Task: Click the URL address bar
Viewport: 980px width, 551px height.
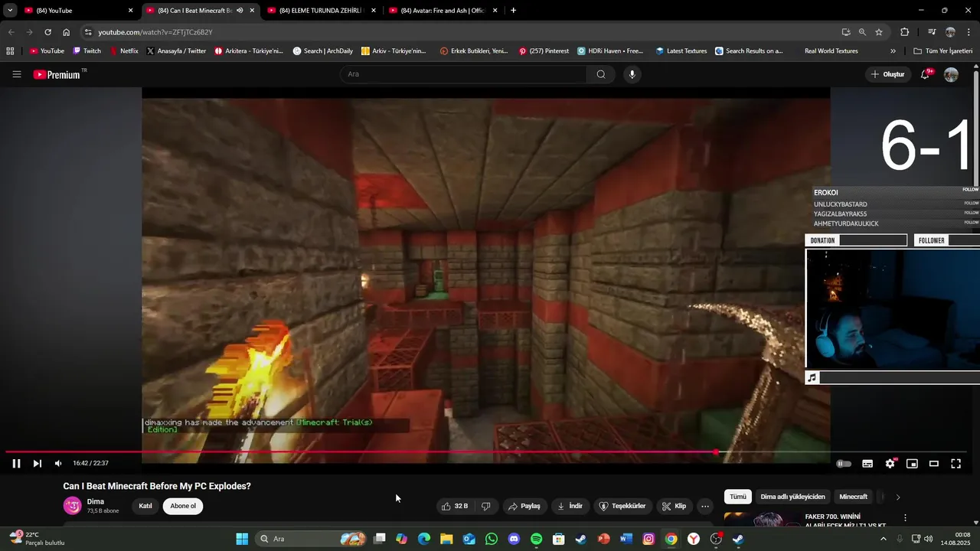Action: tap(459, 32)
